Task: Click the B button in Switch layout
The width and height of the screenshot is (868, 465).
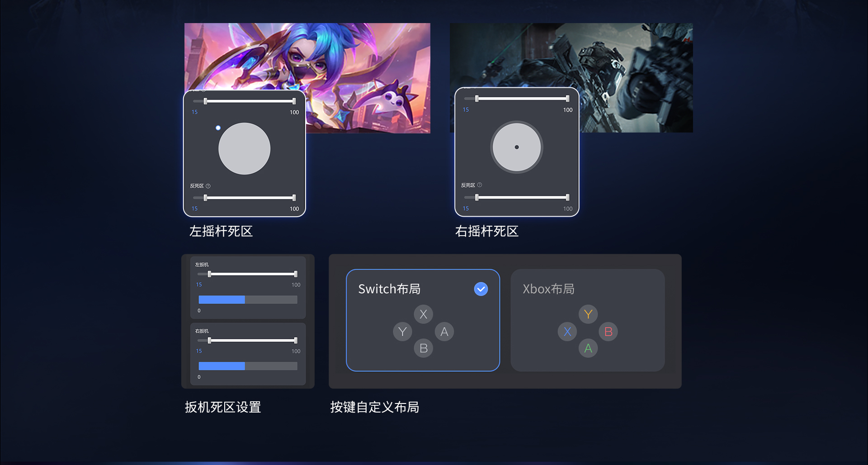Action: 423,348
